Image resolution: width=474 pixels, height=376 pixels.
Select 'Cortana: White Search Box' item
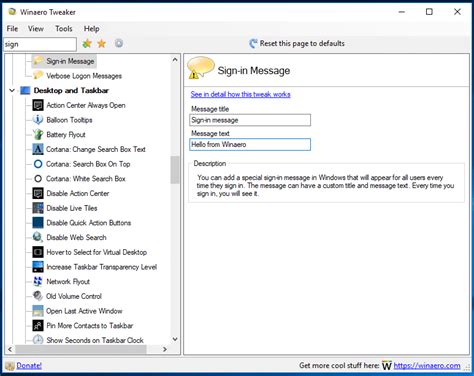tap(86, 179)
